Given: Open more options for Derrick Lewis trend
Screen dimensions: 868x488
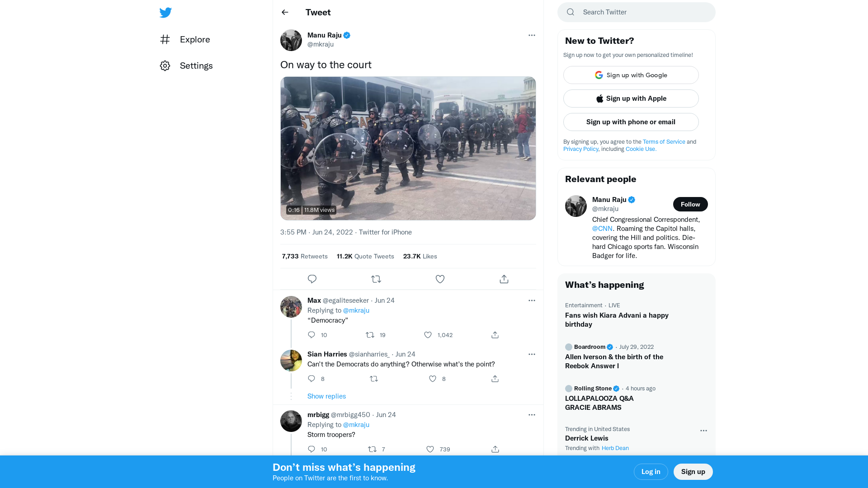Looking at the screenshot, I should click(703, 431).
